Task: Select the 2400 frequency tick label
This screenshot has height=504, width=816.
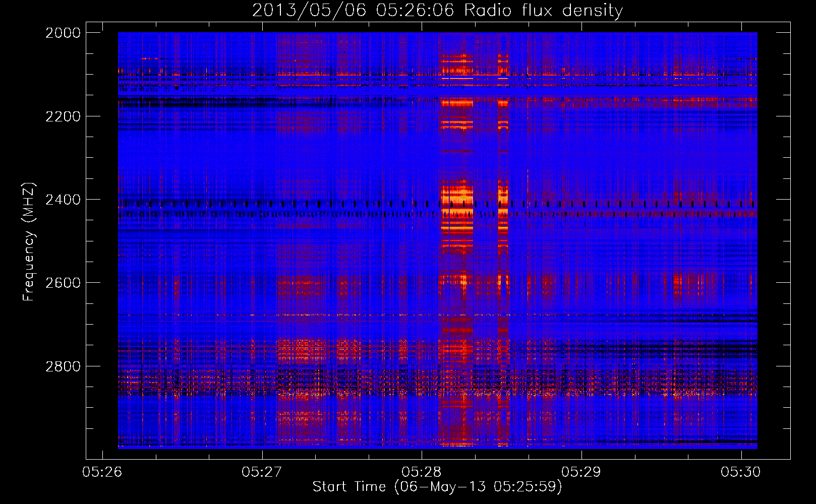Action: [63, 200]
